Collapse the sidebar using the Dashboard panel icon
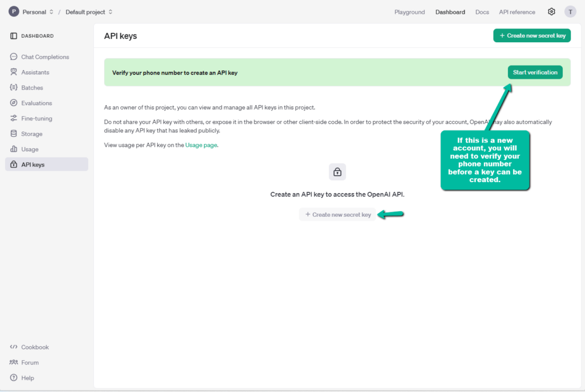Image resolution: width=585 pixels, height=392 pixels. pos(14,36)
